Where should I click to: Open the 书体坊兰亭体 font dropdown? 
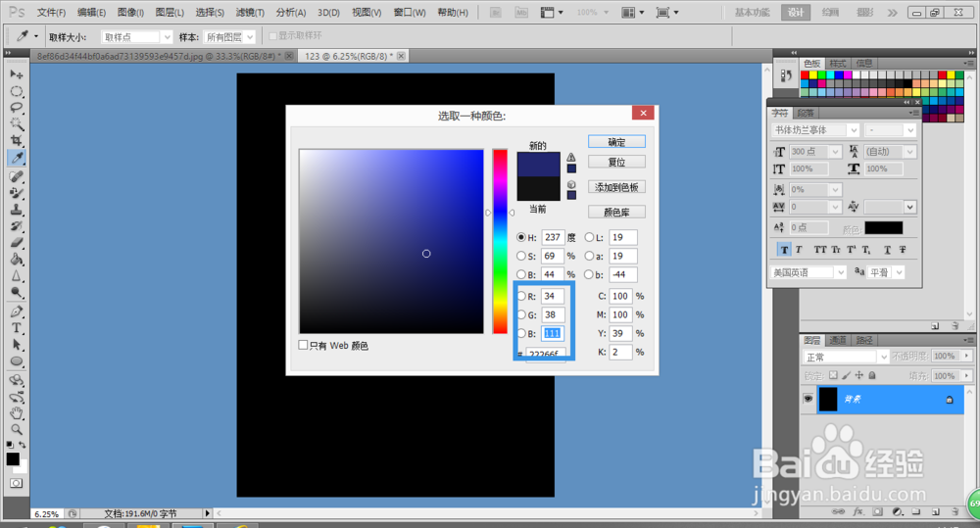(815, 130)
